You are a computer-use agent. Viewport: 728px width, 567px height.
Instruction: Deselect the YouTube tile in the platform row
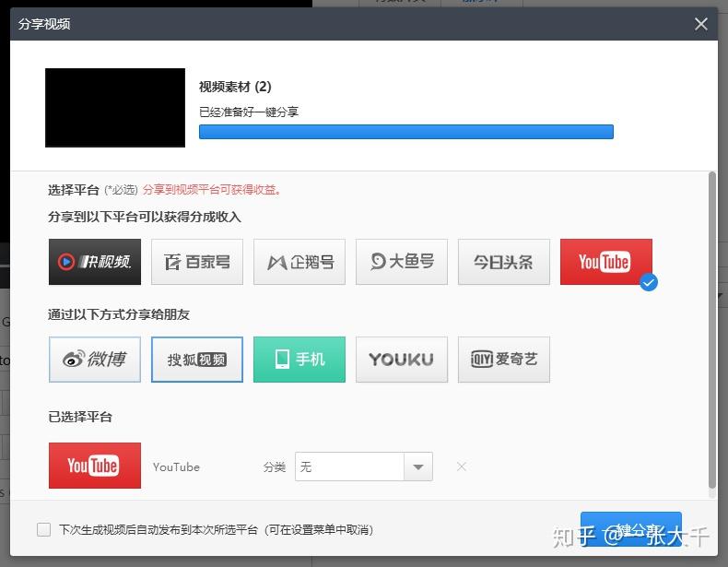[x=605, y=262]
